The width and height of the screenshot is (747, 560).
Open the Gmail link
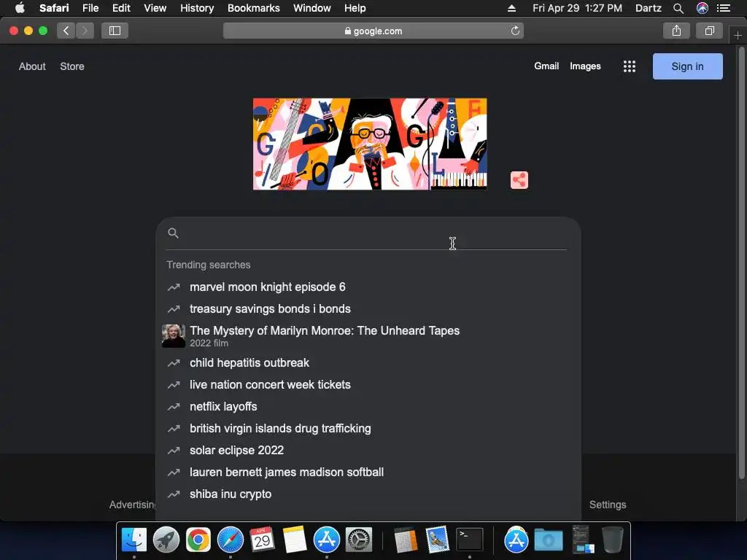click(x=546, y=66)
